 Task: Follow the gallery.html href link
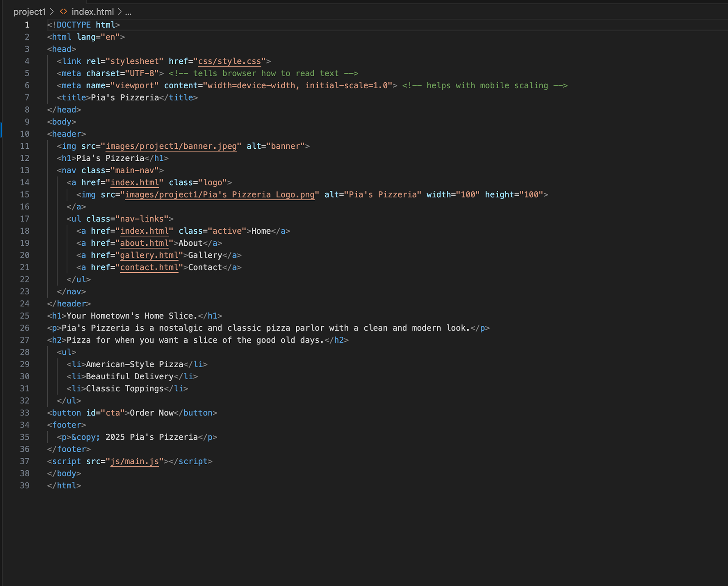coord(149,255)
